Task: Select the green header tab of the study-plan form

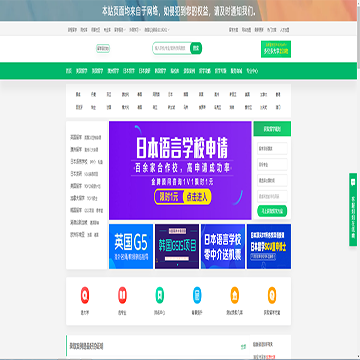Action: pyautogui.click(x=272, y=129)
